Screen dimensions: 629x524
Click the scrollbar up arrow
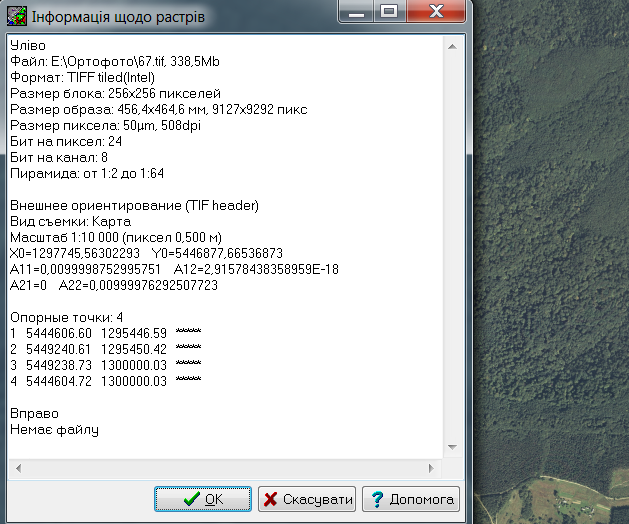coord(451,45)
